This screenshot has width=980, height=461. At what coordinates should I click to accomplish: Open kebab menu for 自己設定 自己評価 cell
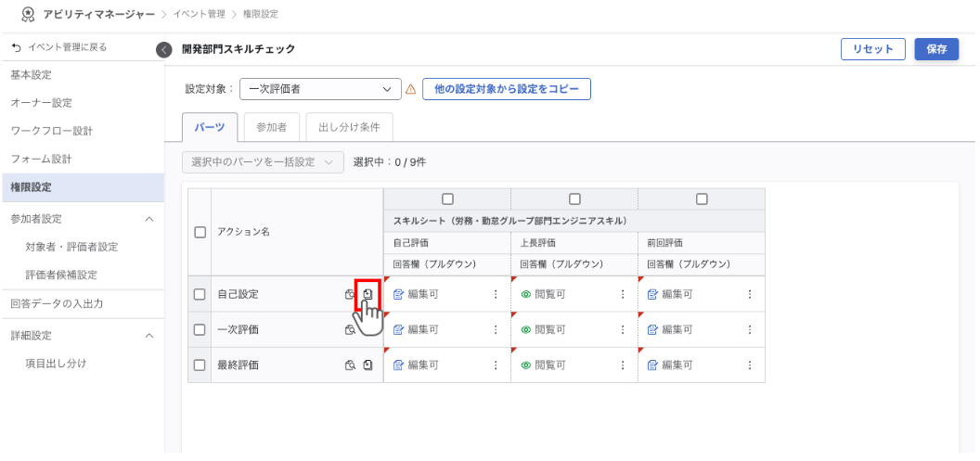[x=496, y=294]
